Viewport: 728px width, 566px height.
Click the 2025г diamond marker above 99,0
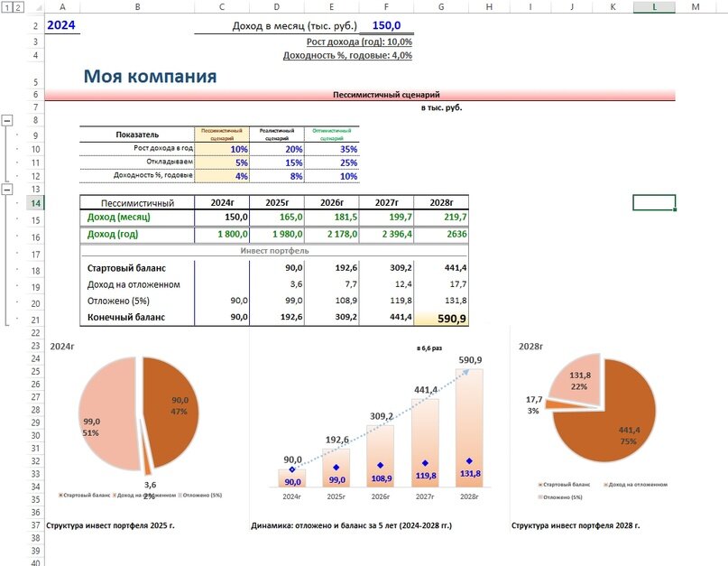(336, 468)
